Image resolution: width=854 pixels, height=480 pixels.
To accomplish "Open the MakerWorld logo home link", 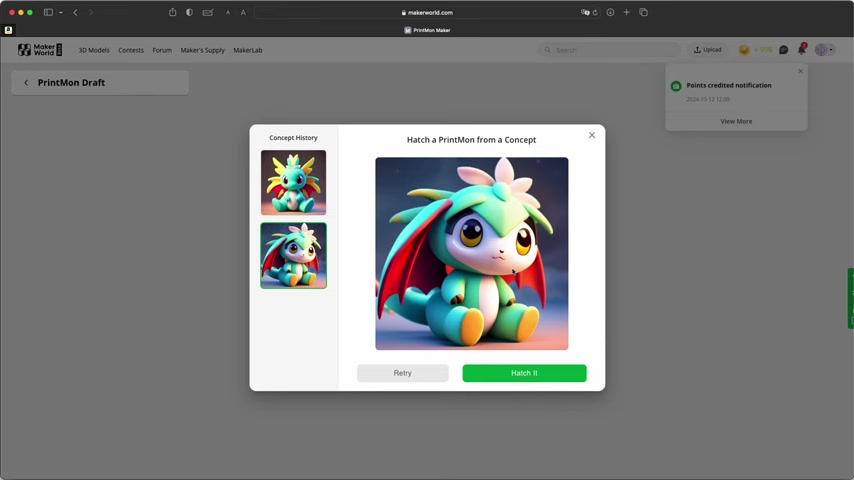I will click(x=40, y=50).
